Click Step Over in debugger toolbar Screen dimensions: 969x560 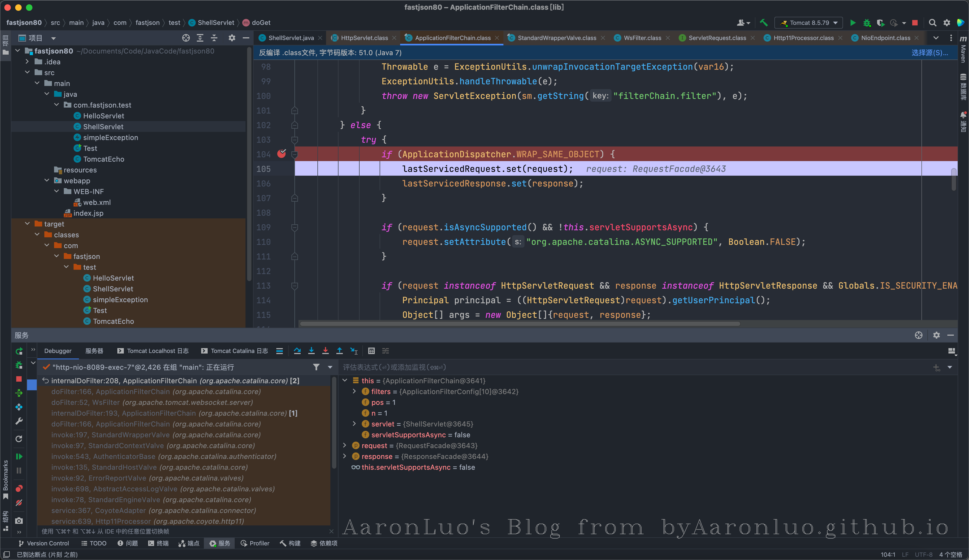(297, 351)
